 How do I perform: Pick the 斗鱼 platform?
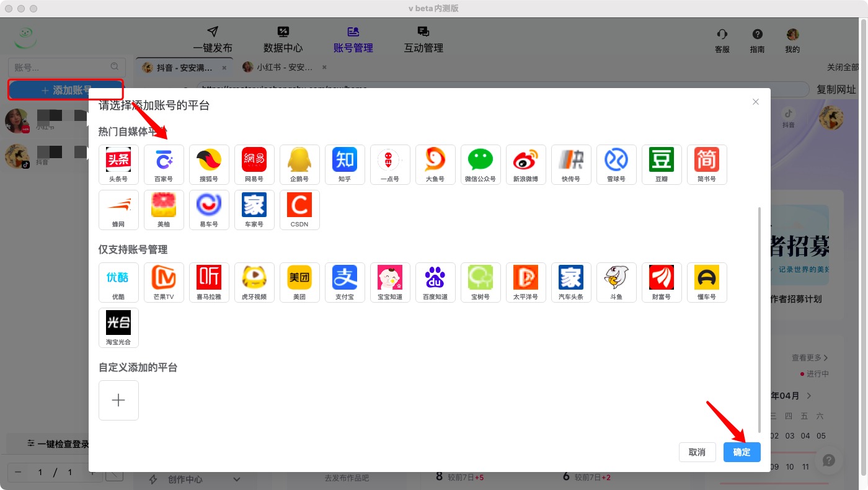[x=616, y=282]
